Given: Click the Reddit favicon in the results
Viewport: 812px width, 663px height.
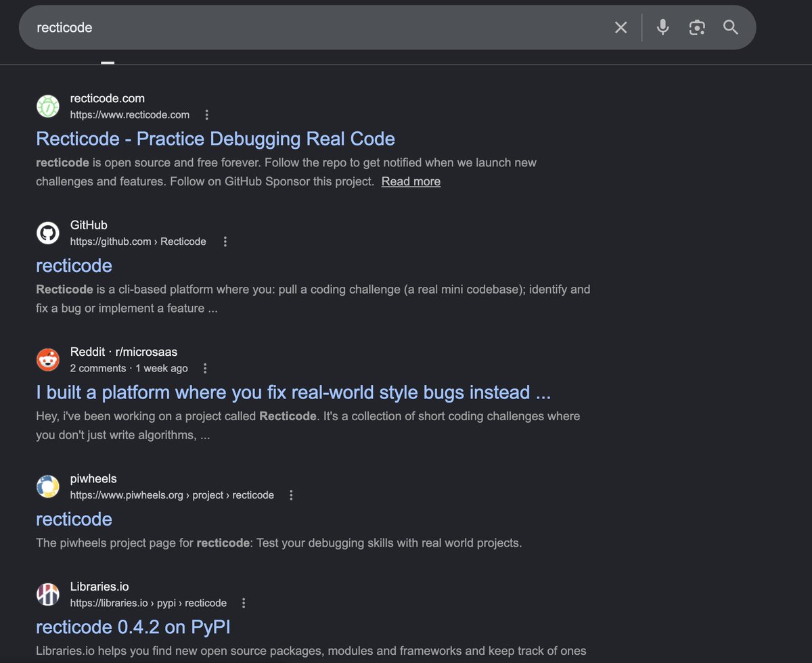Looking at the screenshot, I should (x=48, y=360).
